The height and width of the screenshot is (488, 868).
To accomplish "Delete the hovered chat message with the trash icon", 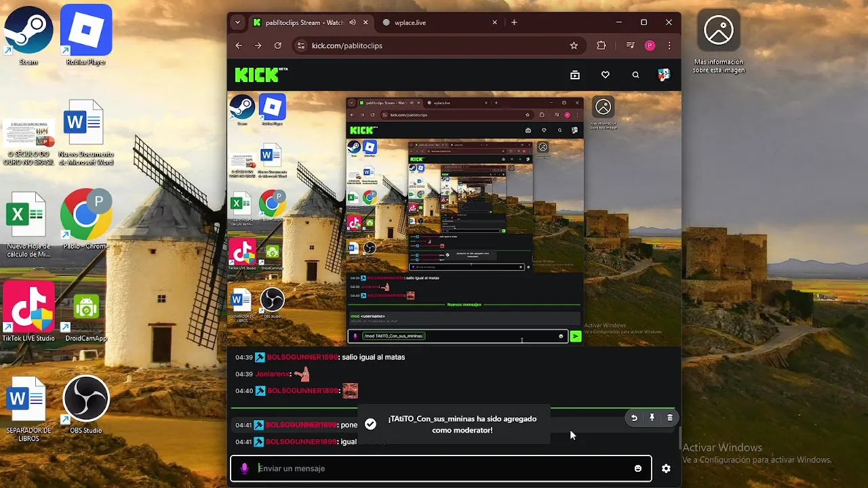I will click(670, 418).
